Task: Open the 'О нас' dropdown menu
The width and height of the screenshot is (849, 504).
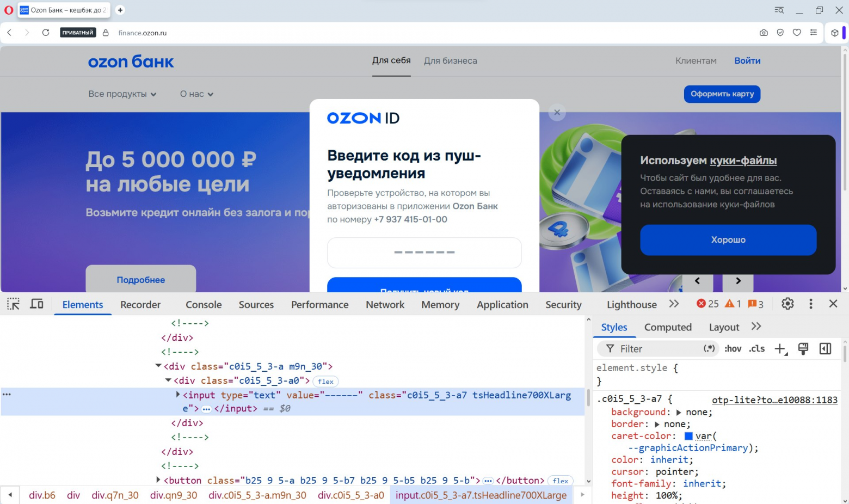Action: pos(196,94)
